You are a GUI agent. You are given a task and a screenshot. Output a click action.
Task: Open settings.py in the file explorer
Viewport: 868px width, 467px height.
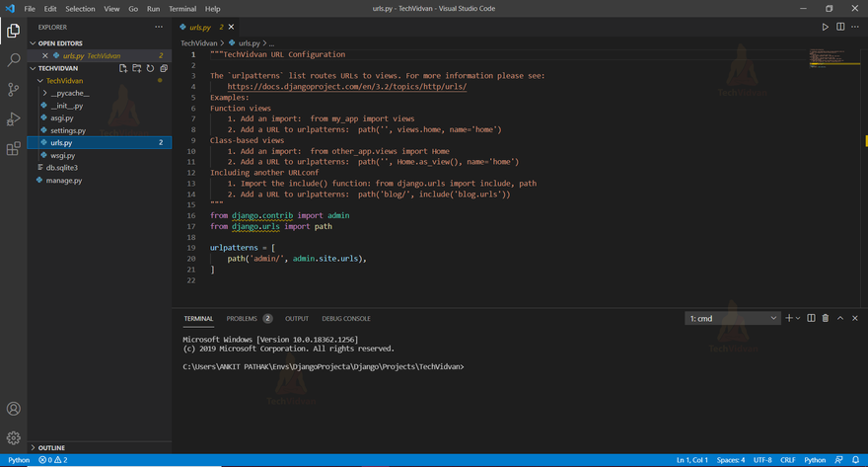68,130
